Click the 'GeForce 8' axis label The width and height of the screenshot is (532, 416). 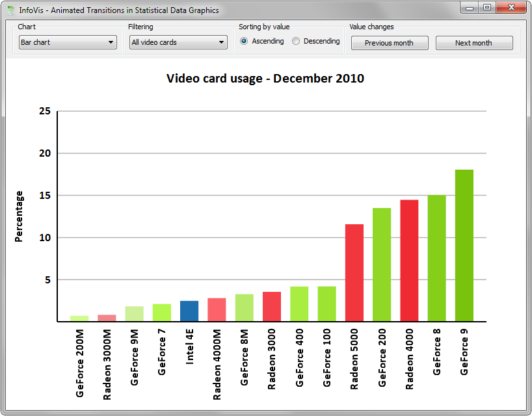tap(436, 352)
